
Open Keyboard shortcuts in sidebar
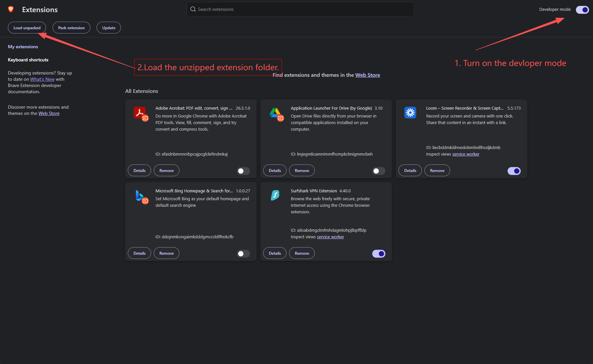pyautogui.click(x=28, y=60)
